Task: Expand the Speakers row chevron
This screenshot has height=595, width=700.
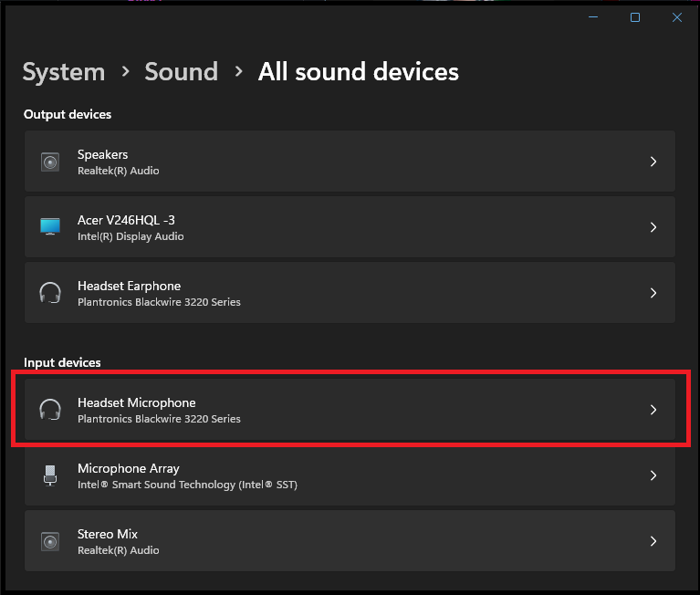Action: pos(653,162)
